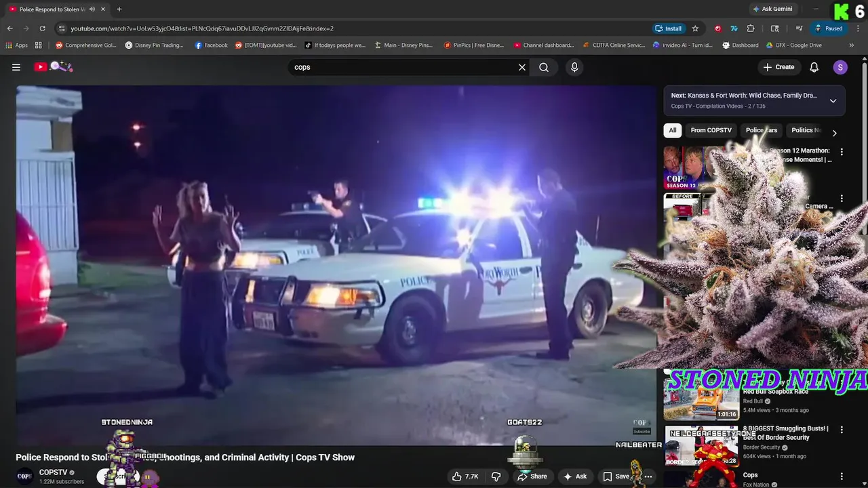Open the media control icon in toolbar
Viewport: 868px width, 488px height.
tap(800, 28)
